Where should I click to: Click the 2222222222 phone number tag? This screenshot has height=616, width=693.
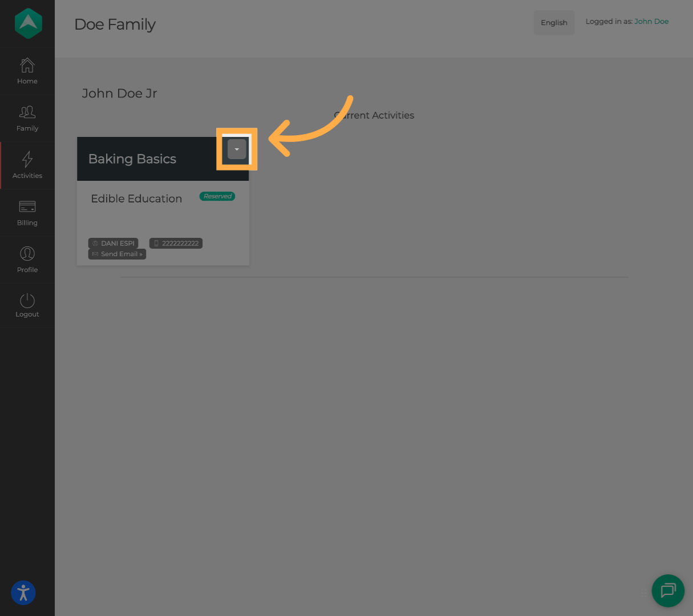coord(176,244)
